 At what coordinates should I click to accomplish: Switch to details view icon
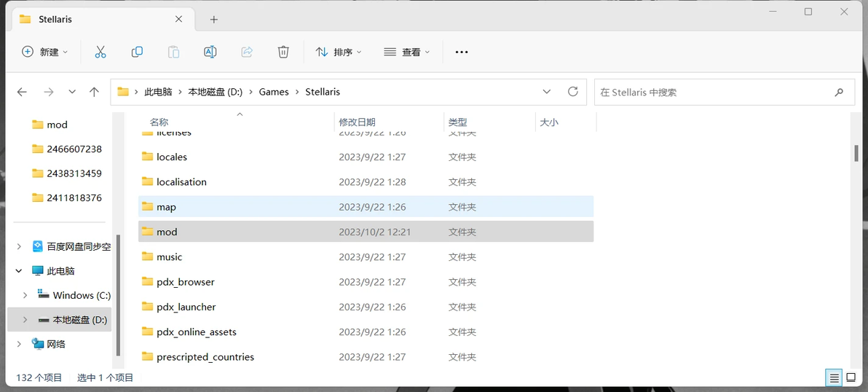tap(834, 377)
